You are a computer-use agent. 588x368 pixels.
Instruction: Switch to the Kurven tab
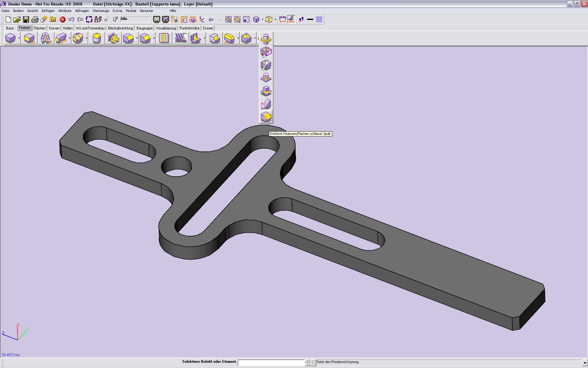point(54,28)
